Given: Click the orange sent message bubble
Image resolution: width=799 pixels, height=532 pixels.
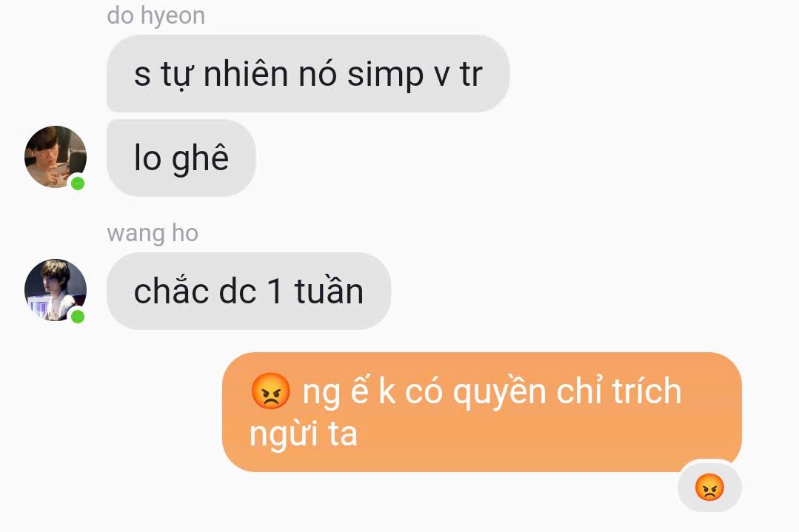Looking at the screenshot, I should (481, 412).
